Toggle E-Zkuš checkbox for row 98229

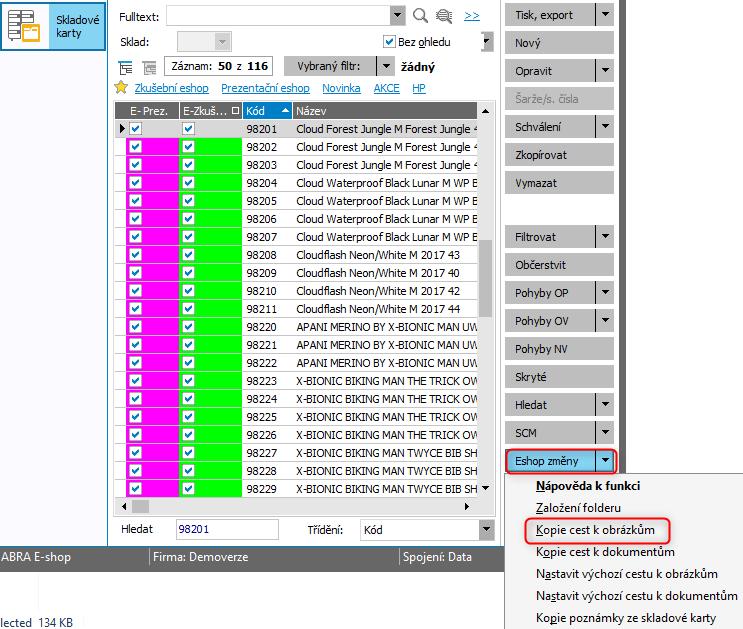188,488
